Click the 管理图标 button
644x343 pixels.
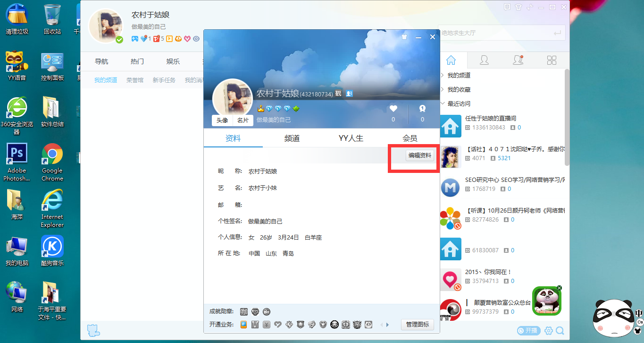418,325
